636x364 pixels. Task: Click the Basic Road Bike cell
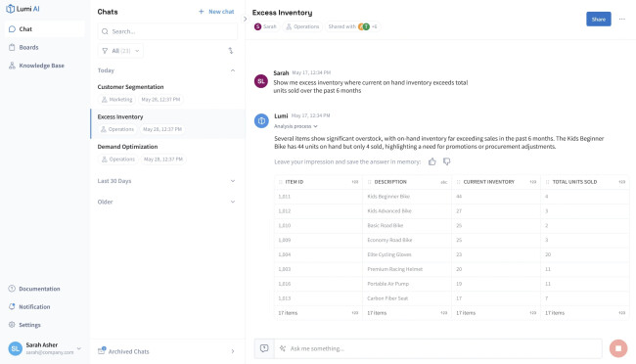(x=407, y=226)
